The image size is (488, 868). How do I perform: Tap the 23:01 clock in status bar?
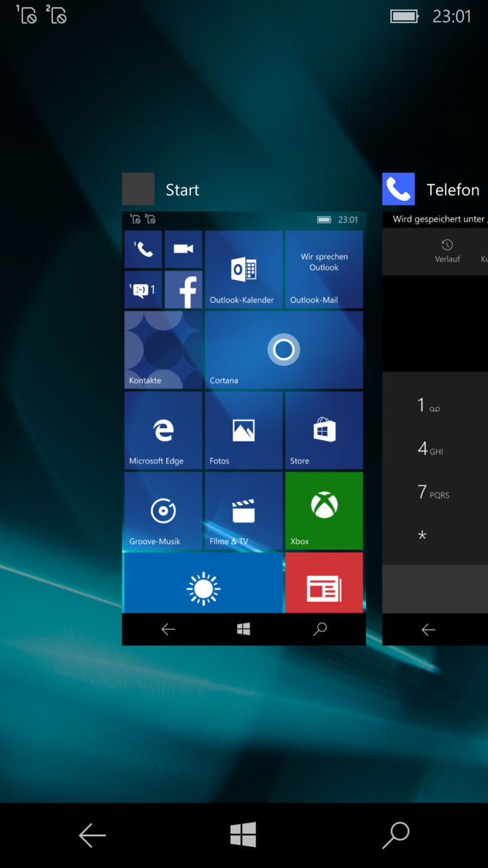pos(452,16)
